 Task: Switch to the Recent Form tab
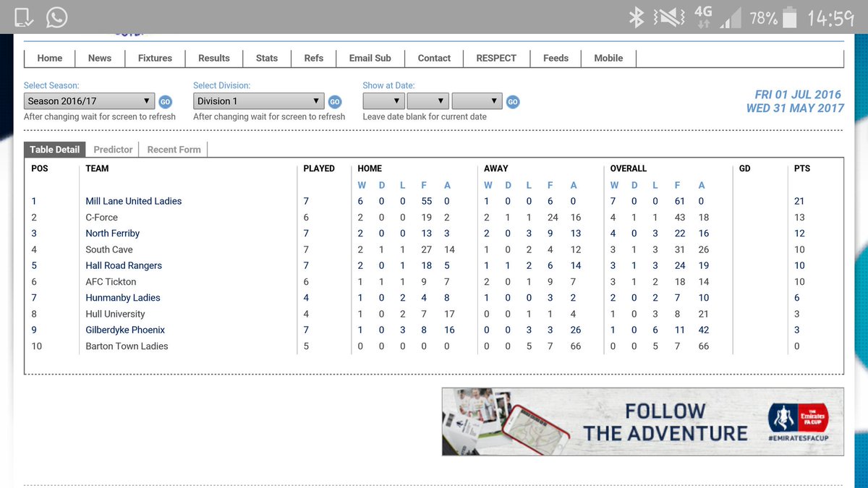click(174, 149)
